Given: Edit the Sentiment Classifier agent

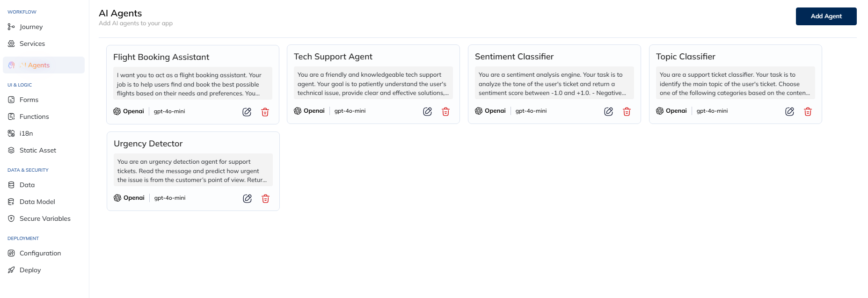Looking at the screenshot, I should click(x=608, y=112).
